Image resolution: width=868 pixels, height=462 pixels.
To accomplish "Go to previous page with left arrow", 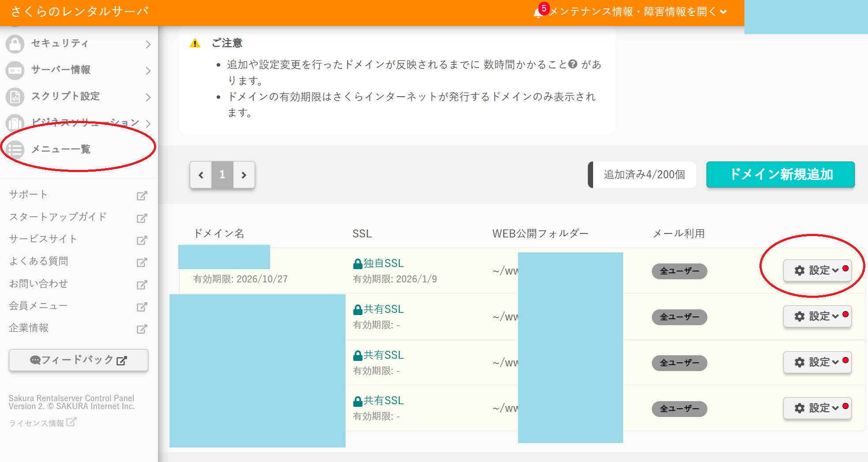I will [x=201, y=175].
